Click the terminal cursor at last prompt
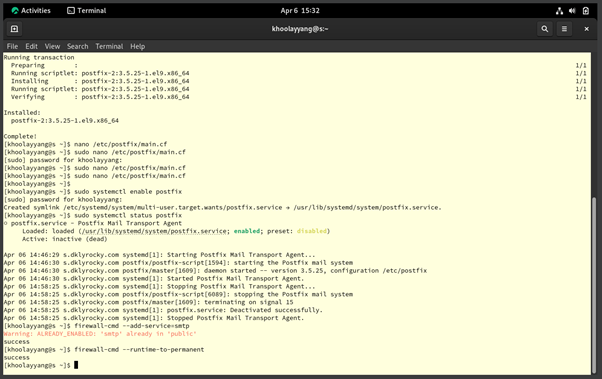The width and height of the screenshot is (602, 379). pyautogui.click(x=76, y=365)
